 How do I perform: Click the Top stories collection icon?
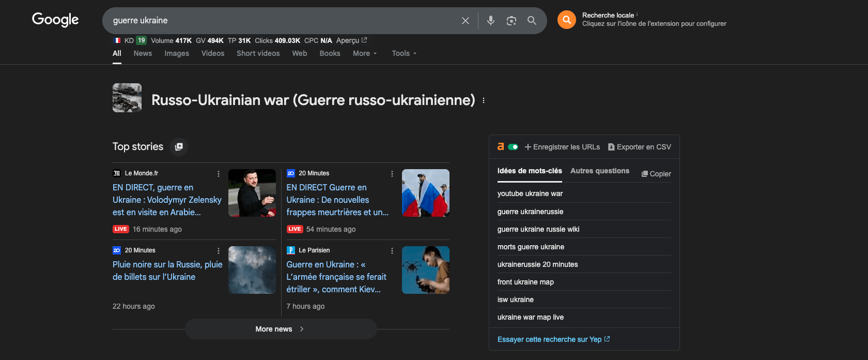click(179, 147)
